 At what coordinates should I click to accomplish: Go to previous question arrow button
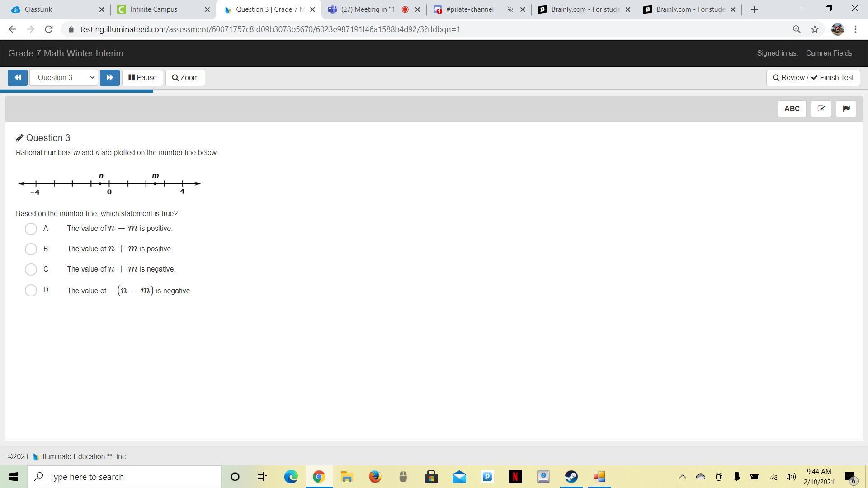(x=18, y=78)
